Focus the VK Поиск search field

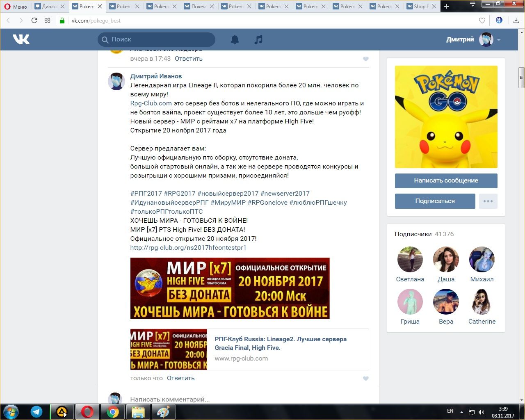(x=156, y=39)
